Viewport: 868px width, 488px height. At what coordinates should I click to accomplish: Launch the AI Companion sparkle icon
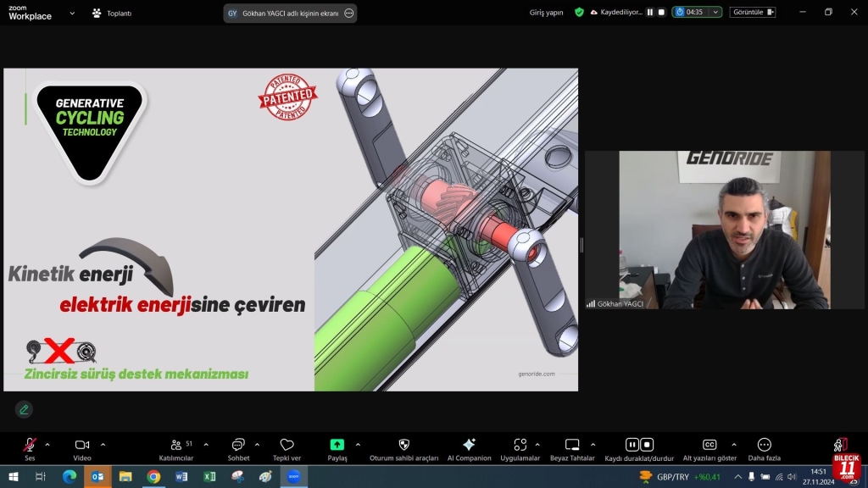pyautogui.click(x=469, y=445)
